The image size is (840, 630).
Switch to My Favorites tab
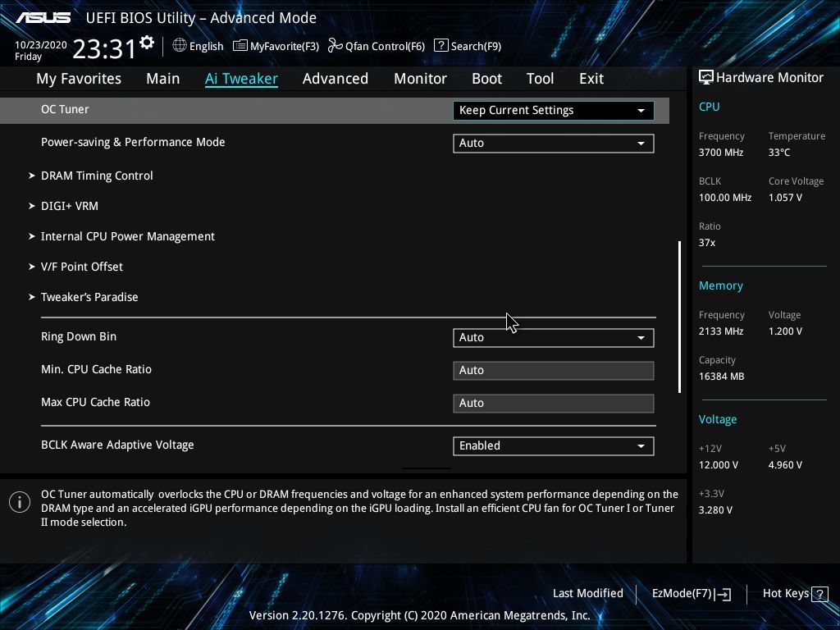(x=79, y=79)
